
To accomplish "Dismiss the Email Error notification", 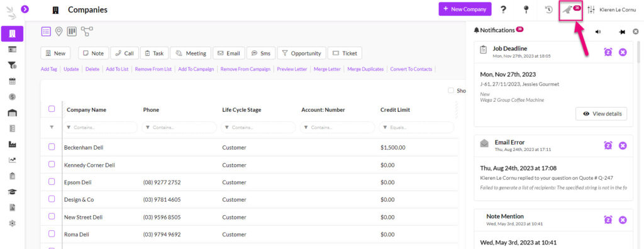I will click(623, 145).
